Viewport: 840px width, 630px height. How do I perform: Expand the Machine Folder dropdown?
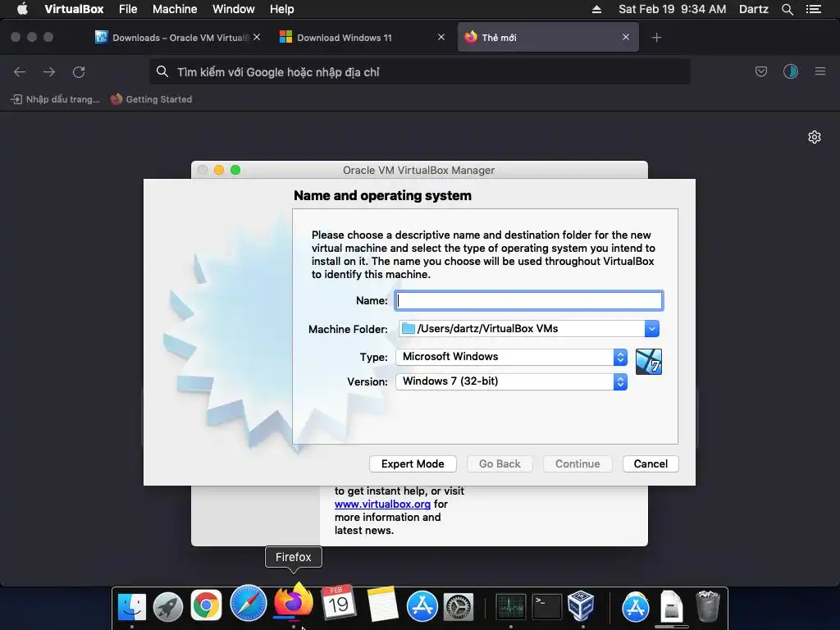[651, 328]
